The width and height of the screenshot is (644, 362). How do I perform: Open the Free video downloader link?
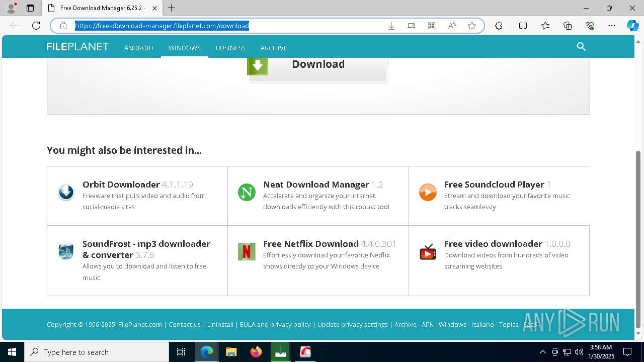(493, 244)
